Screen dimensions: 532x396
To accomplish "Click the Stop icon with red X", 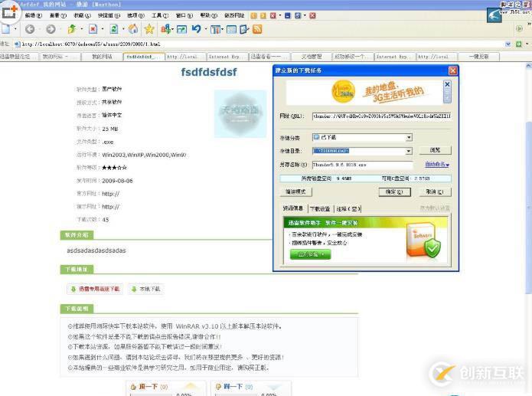I will 93,29.
